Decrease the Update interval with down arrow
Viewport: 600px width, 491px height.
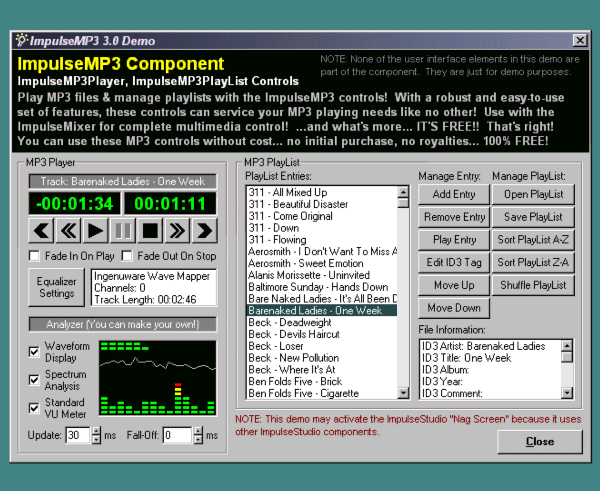[96, 440]
